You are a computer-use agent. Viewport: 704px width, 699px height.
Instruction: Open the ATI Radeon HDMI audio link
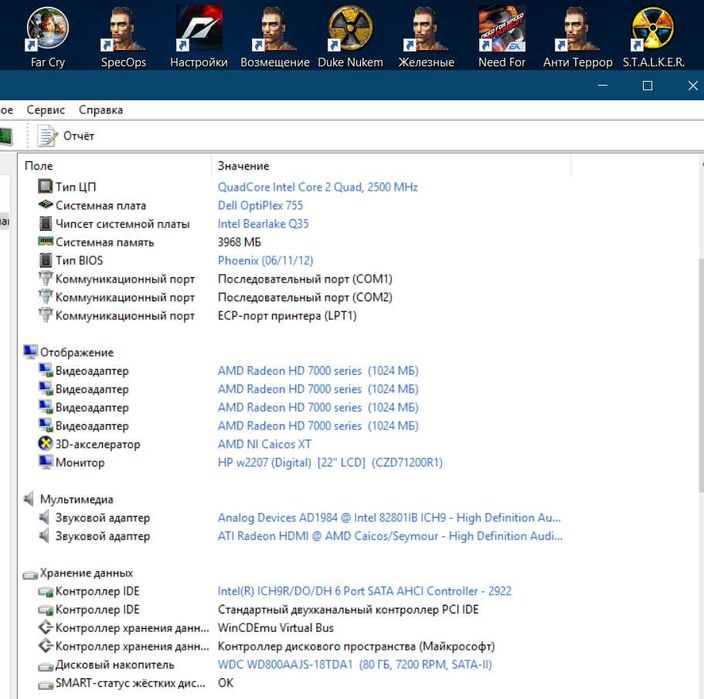click(x=390, y=536)
